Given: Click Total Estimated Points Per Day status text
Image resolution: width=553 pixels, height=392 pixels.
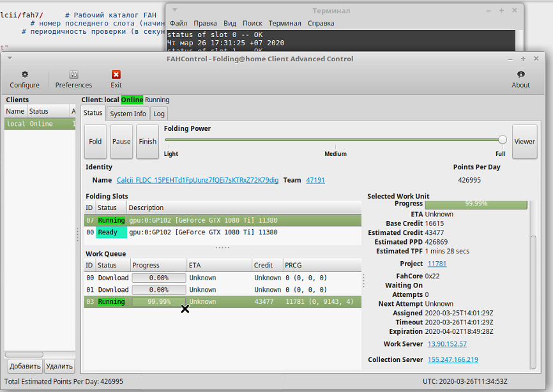Looking at the screenshot, I should coord(64,381).
